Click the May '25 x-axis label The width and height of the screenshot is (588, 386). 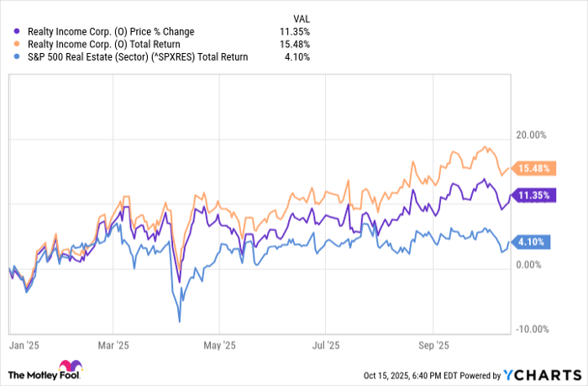click(218, 345)
